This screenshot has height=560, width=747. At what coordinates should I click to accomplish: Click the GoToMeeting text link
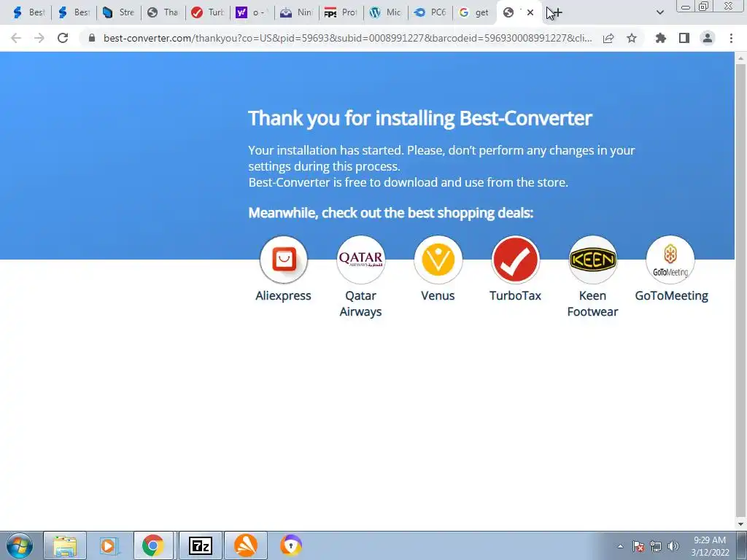pos(672,296)
